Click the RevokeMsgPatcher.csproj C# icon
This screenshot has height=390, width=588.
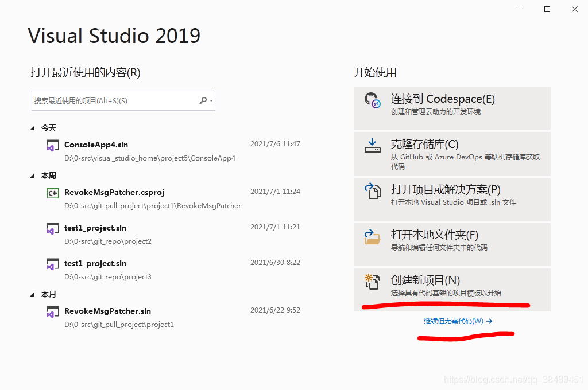coord(52,193)
